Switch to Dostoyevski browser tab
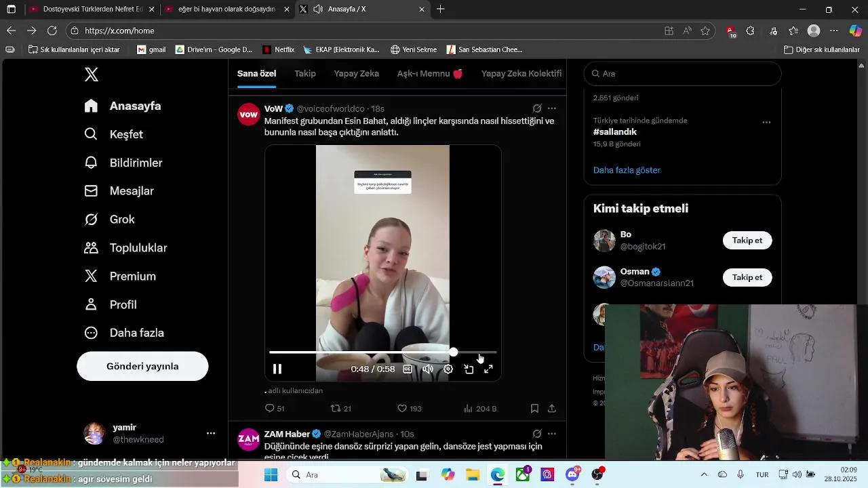868x488 pixels. pyautogui.click(x=92, y=9)
